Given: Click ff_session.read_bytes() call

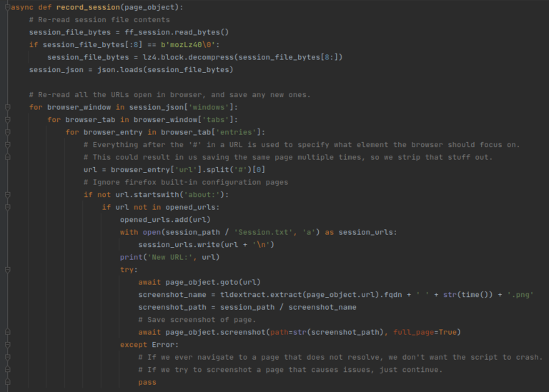Looking at the screenshot, I should coord(177,32).
